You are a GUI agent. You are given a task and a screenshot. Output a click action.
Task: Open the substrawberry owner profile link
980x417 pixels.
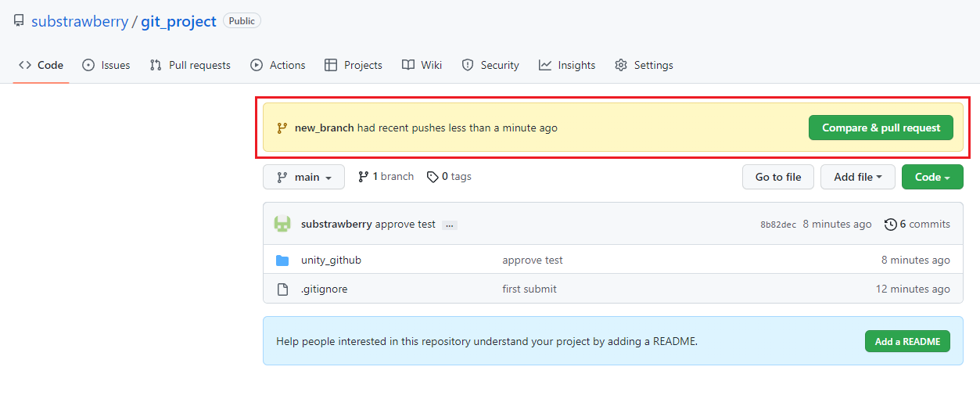pos(80,21)
